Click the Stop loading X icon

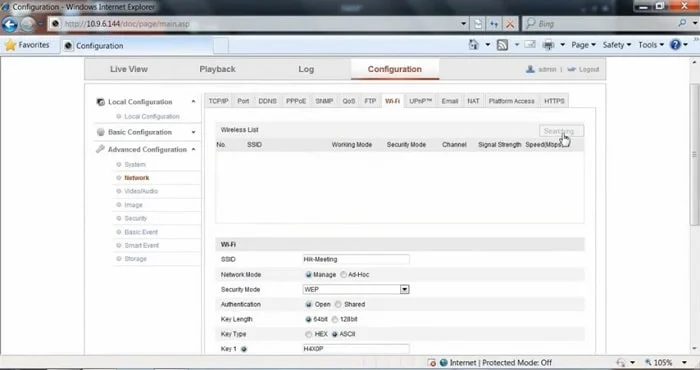(x=509, y=24)
